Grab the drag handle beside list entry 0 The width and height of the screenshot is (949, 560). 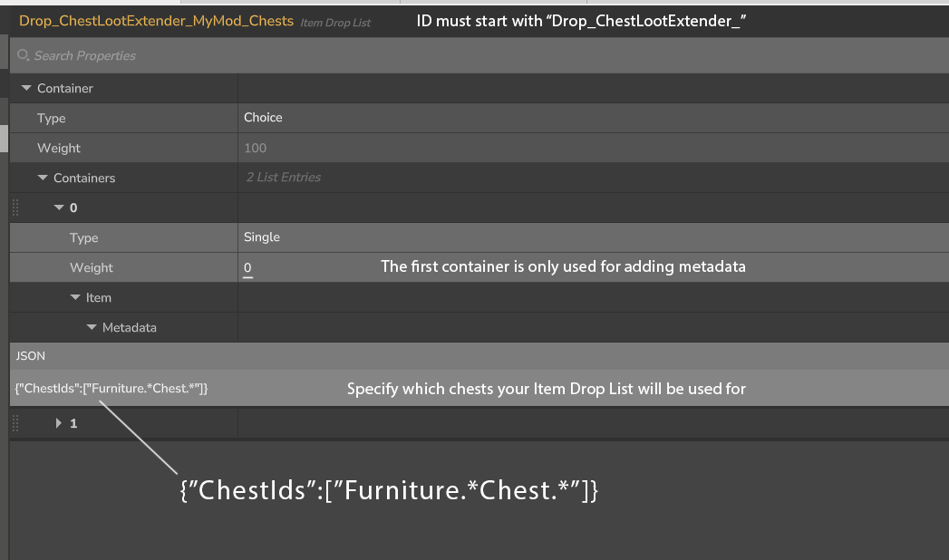pos(15,208)
